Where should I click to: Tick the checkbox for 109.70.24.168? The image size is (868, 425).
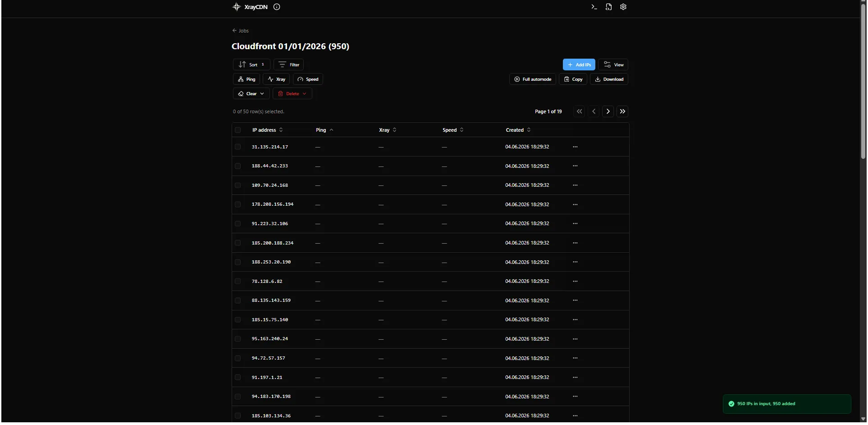point(238,185)
